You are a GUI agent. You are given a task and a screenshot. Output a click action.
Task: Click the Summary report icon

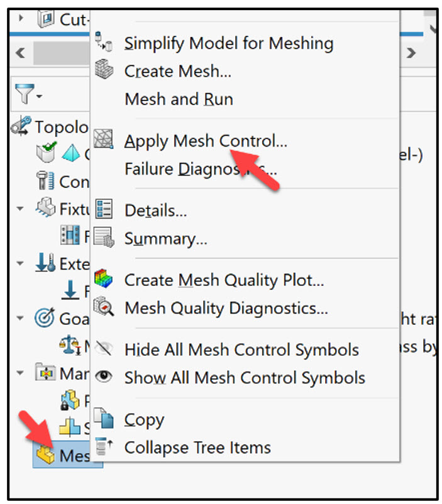pos(104,238)
